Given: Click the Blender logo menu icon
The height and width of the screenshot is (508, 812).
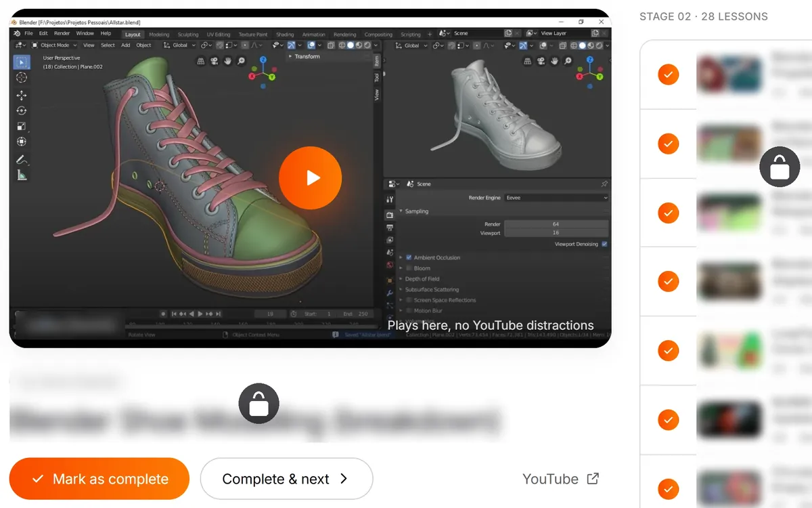Looking at the screenshot, I should (x=17, y=33).
